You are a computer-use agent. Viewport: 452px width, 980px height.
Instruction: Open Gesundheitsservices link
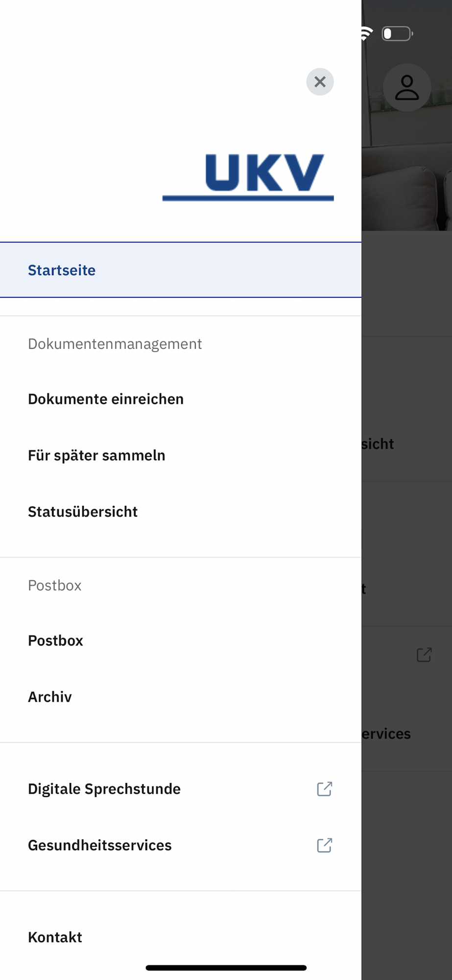click(100, 845)
